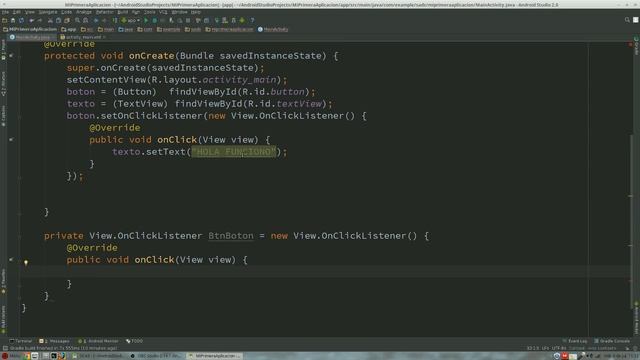
Task: Open the Structure side panel tab
Action: [x=4, y=84]
